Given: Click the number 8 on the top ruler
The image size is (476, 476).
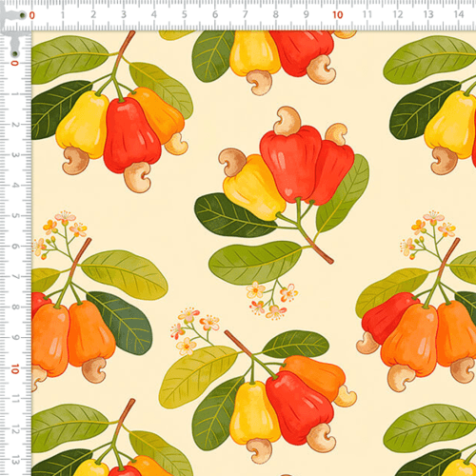Looking at the screenshot, I should [276, 14].
